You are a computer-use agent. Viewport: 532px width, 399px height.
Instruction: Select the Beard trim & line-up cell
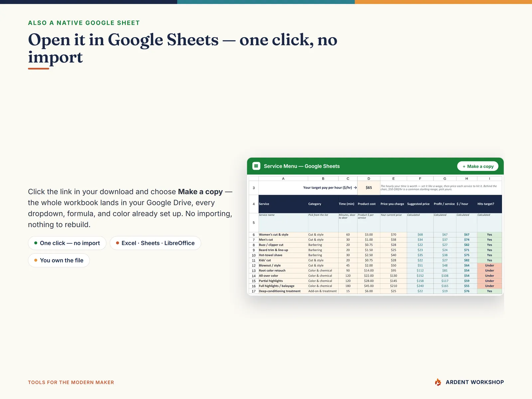pyautogui.click(x=283, y=250)
